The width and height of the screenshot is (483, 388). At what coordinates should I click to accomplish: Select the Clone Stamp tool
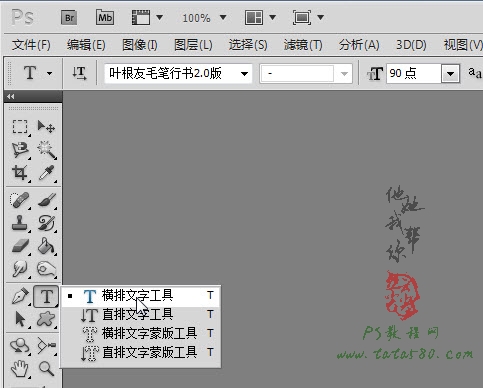click(20, 223)
